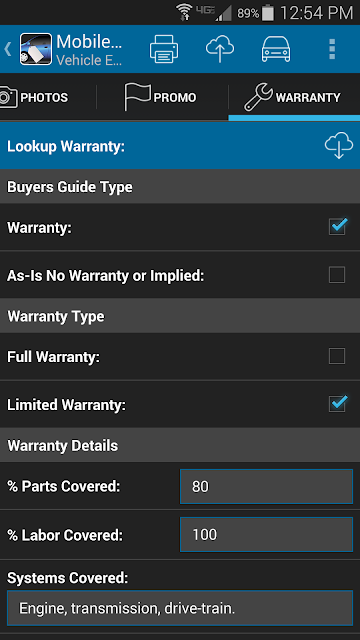Uncheck the Limited Warranty checkbox
Viewport: 360px width, 640px height.
tap(338, 404)
